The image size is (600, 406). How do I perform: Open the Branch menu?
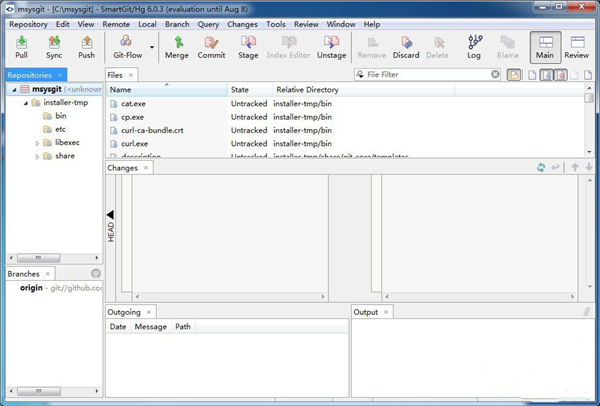tap(177, 23)
